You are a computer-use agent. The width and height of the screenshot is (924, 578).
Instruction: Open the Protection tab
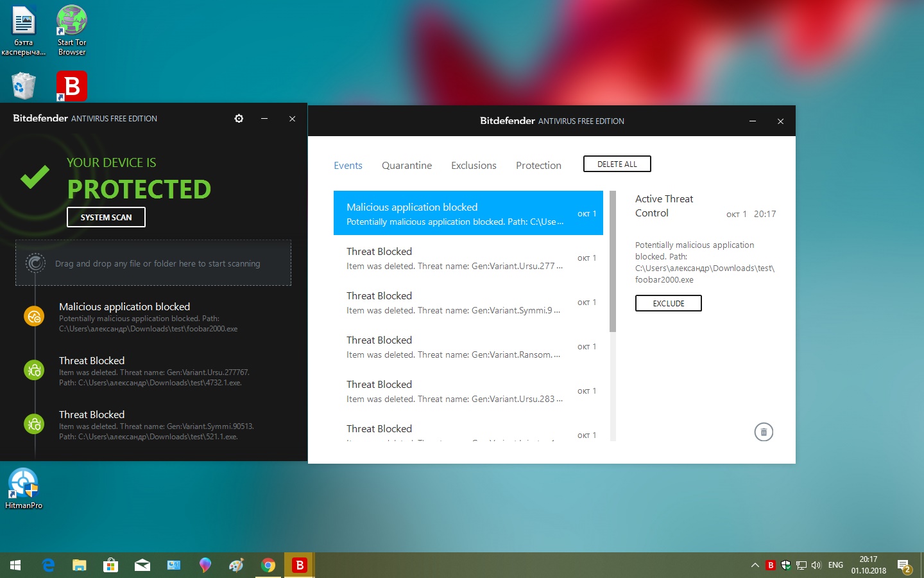(x=538, y=166)
